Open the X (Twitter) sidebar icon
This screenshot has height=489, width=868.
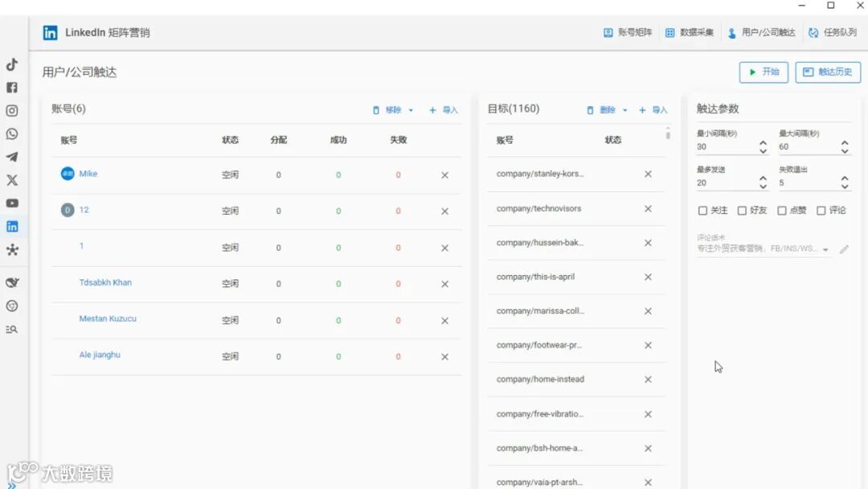(11, 180)
